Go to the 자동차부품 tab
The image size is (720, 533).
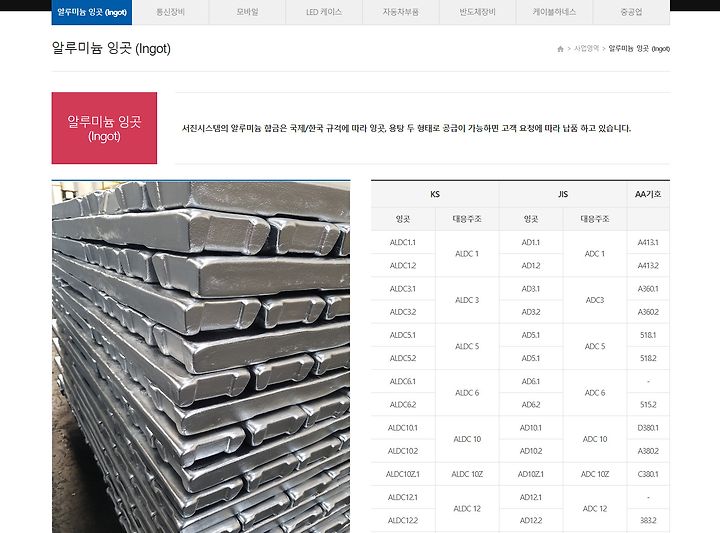[401, 12]
